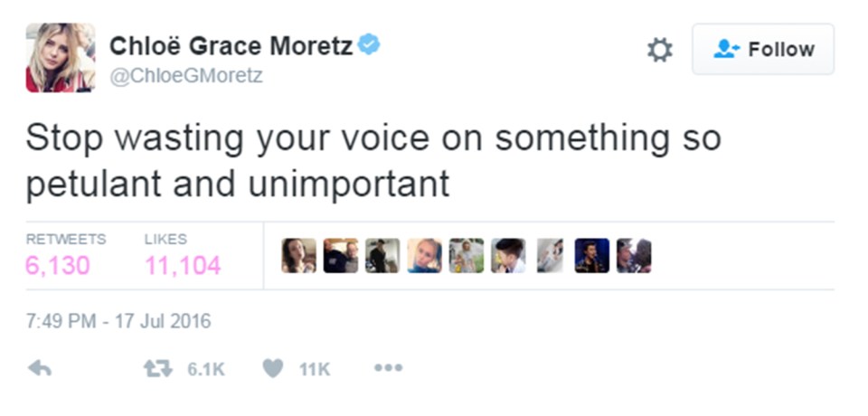Click the blue verified badge
Image resolution: width=868 pixels, height=416 pixels.
point(369,45)
